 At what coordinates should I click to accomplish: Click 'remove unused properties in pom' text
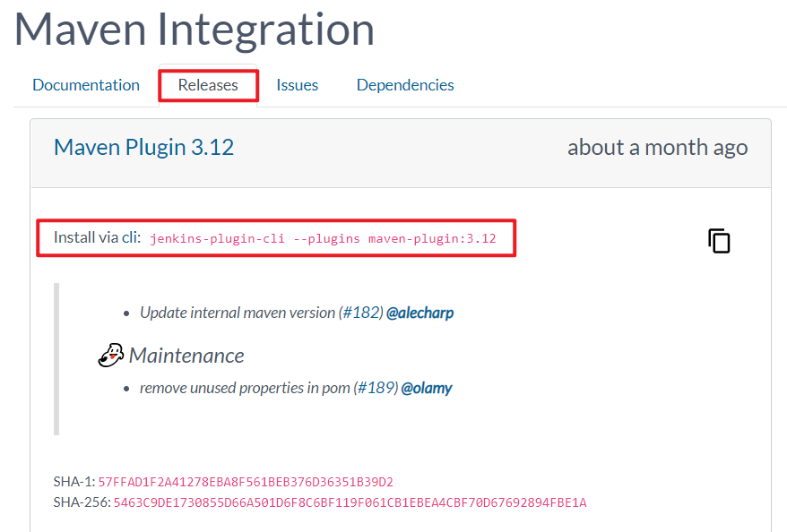tap(245, 388)
